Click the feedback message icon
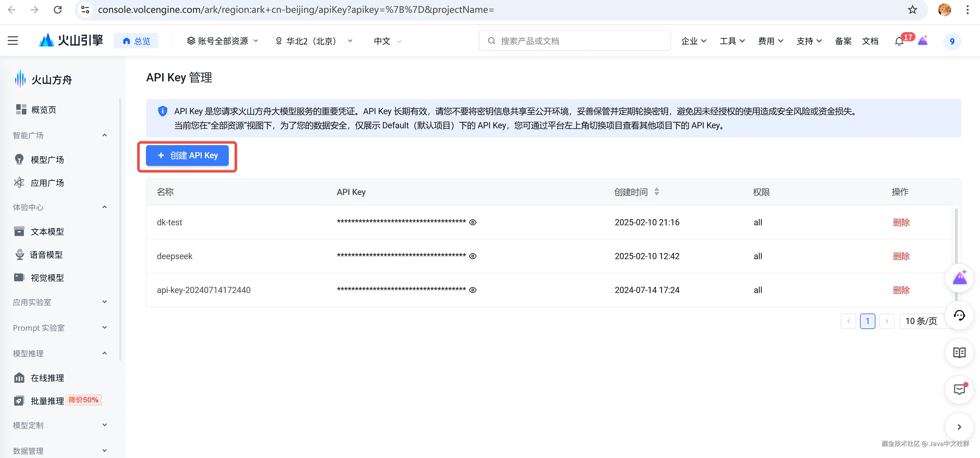980x458 pixels. (x=959, y=389)
